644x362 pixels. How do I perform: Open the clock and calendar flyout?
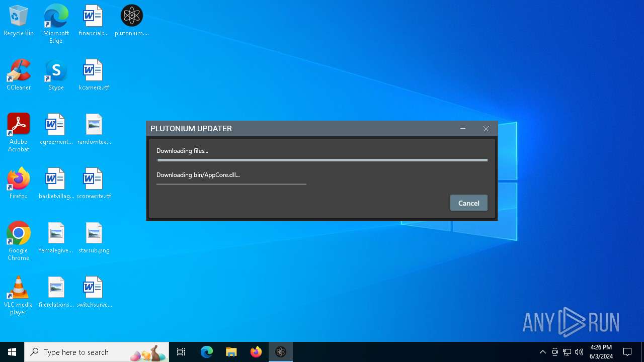[x=601, y=352]
